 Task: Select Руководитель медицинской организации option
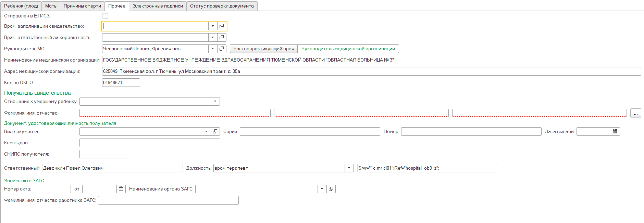click(348, 49)
